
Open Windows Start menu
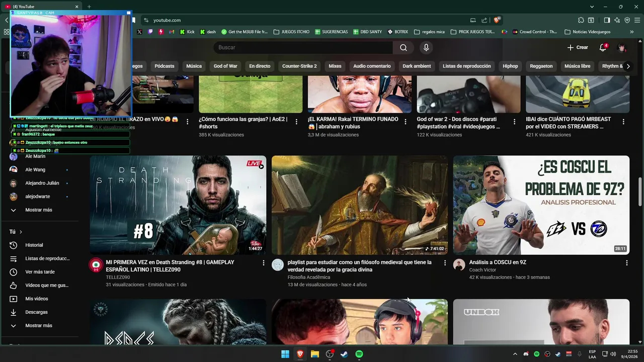pos(285,354)
